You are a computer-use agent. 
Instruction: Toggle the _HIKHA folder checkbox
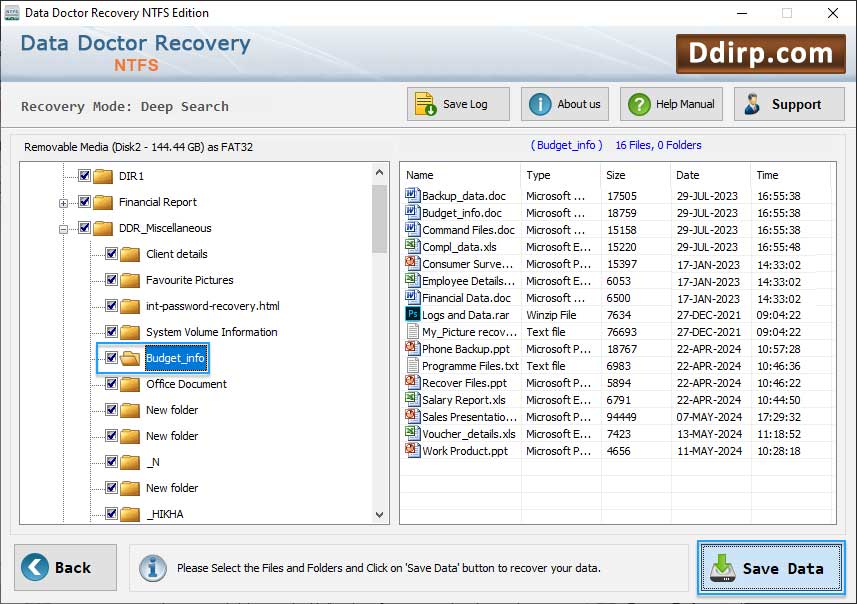pos(111,513)
